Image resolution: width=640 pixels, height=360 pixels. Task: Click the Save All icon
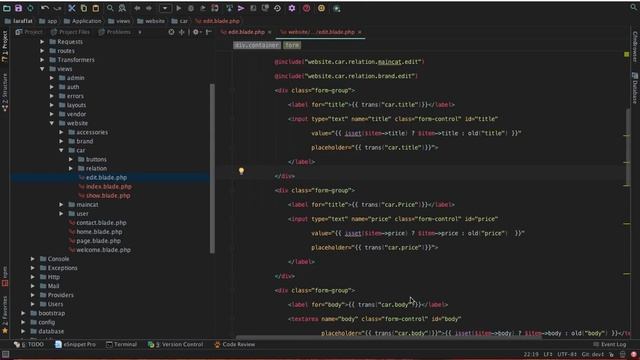tap(18, 8)
